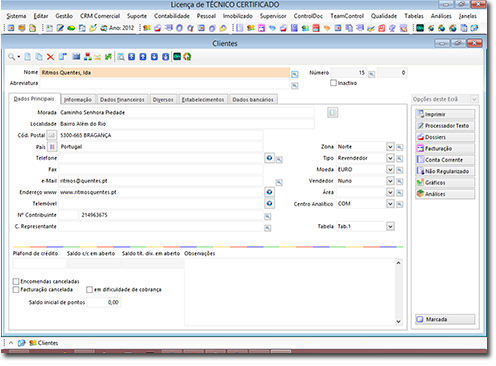
Task: Tick the Inactivo checkbox
Action: (333, 83)
